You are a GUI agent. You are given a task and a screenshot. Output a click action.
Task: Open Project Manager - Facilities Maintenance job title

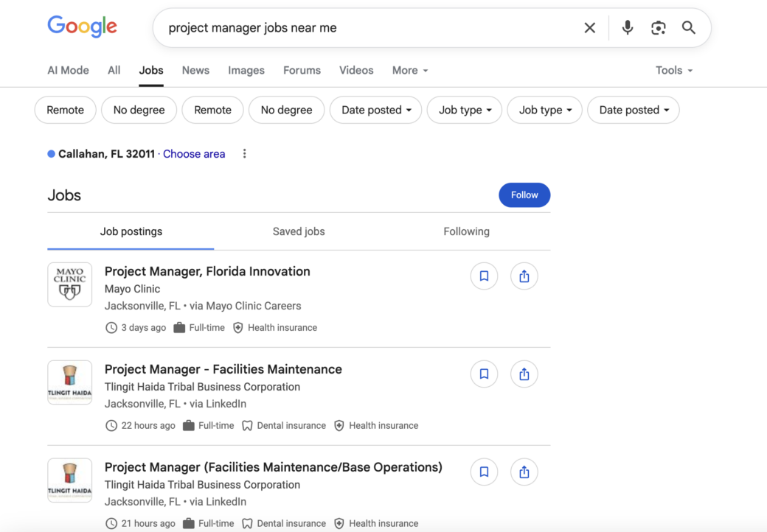coord(223,369)
